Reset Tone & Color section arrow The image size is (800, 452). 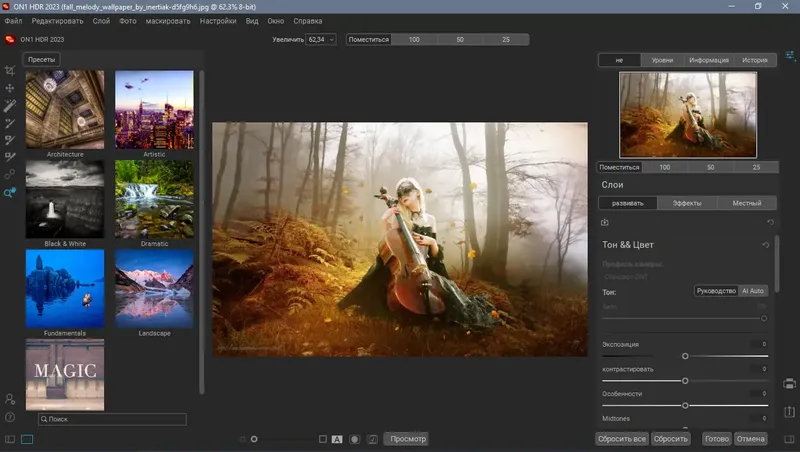[x=766, y=245]
